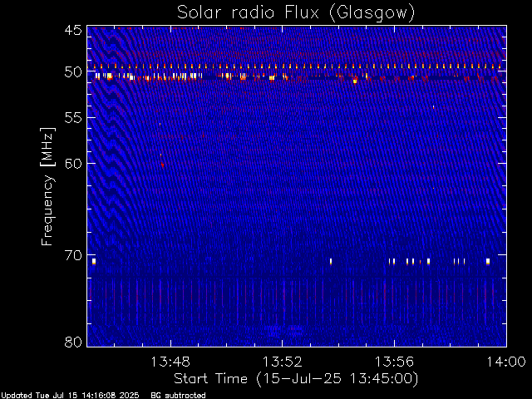Screen dimensions: 532x399
Task: Click the 60 MHz frequency axis label
Action: point(73,164)
